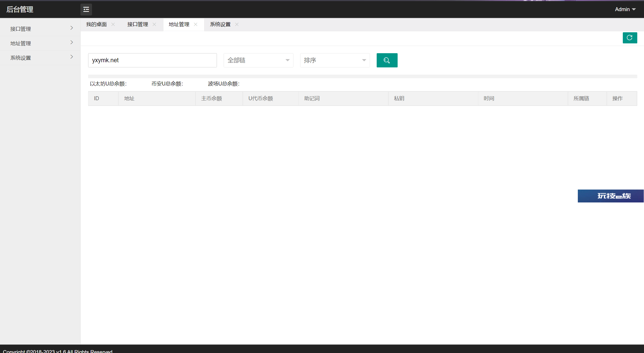Select the 地址管理 tab
Screen dimensions: 644x353
[x=179, y=24]
